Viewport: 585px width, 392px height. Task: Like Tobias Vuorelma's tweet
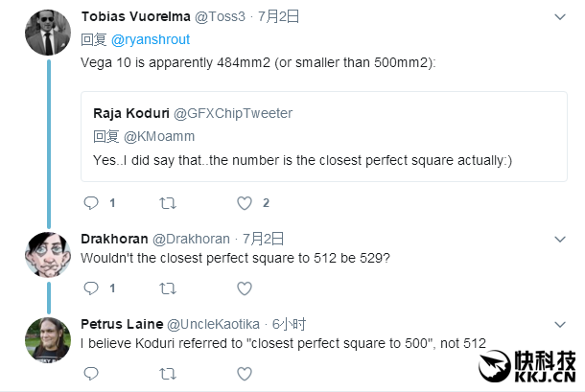[x=245, y=203]
